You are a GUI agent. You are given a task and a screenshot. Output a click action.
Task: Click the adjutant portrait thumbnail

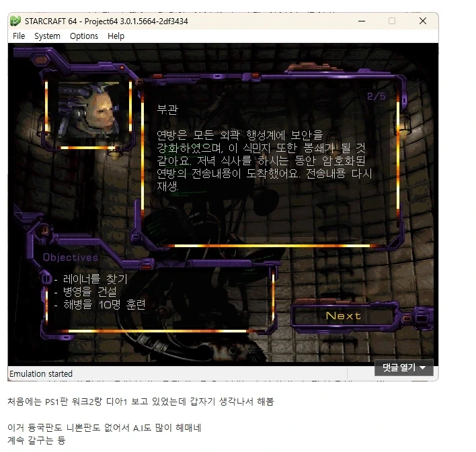click(x=88, y=111)
